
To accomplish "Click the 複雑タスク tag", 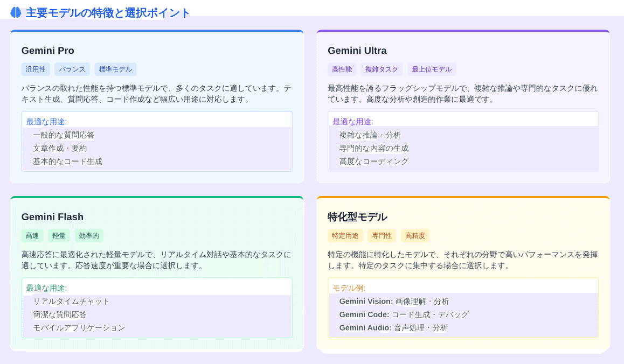I will point(382,69).
